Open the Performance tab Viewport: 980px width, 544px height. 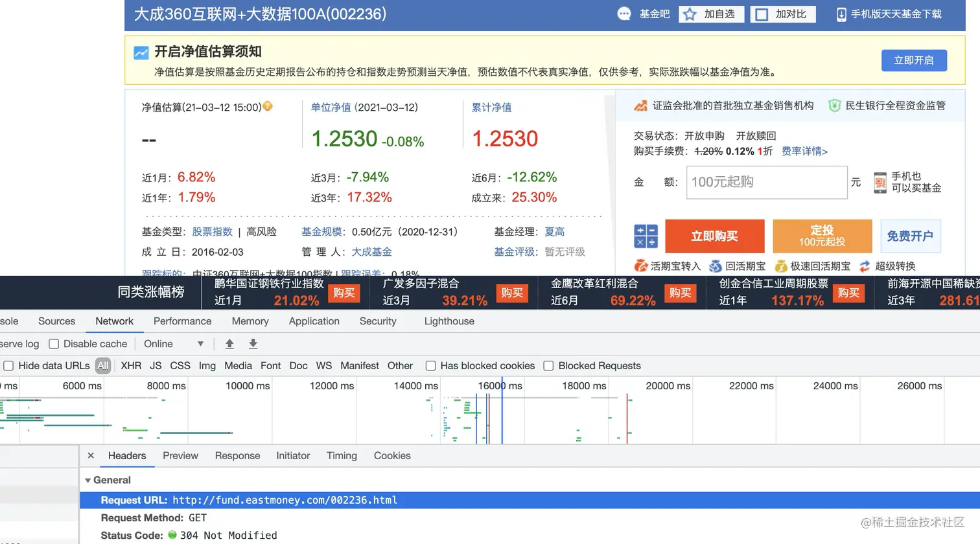coord(182,321)
